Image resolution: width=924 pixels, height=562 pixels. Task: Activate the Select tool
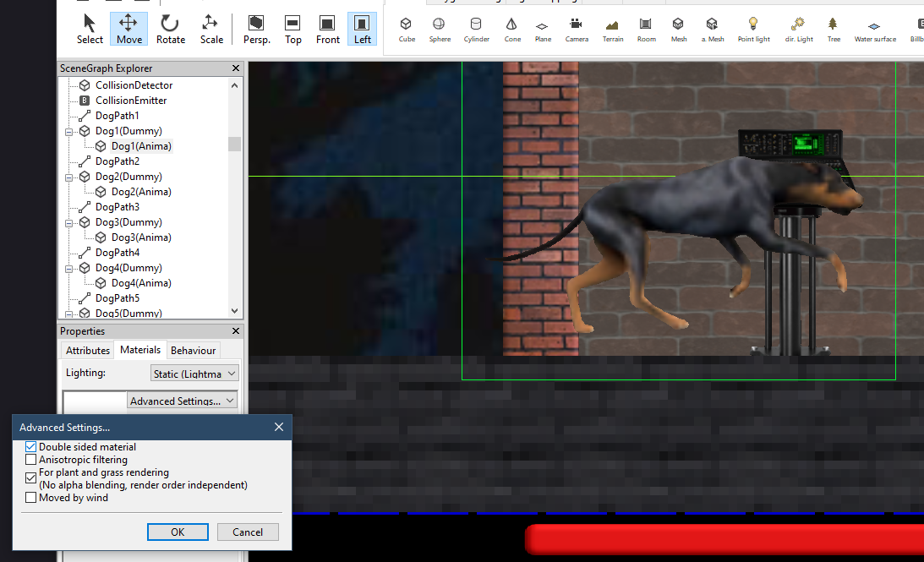90,29
